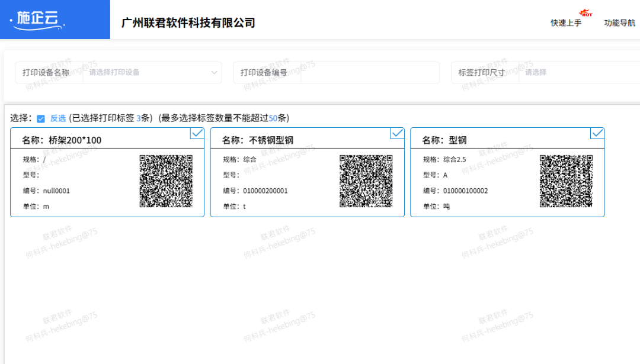640x364 pixels.
Task: Click the chevron arrow of print device selector
Action: 214,73
